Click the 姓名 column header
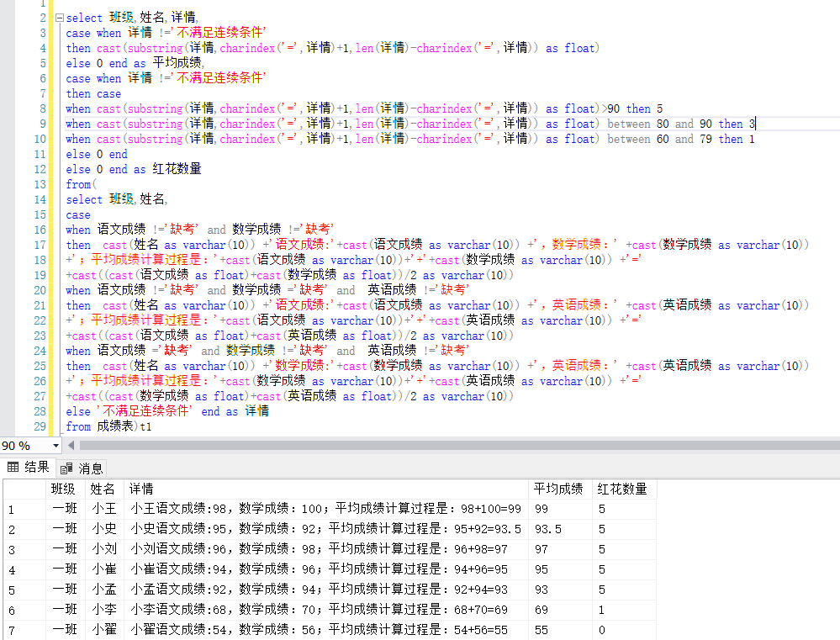 tap(103, 488)
